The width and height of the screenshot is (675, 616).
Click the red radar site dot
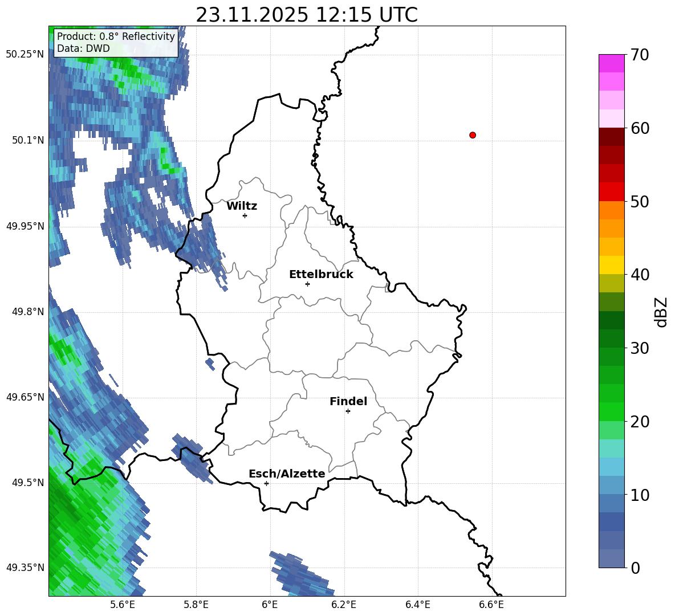pos(472,135)
